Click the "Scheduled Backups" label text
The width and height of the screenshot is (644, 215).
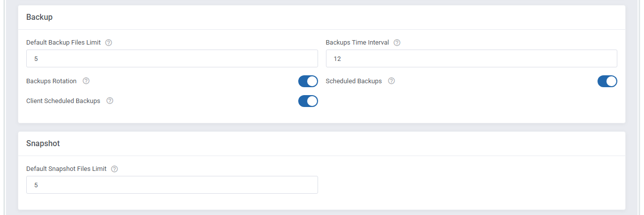(x=354, y=81)
